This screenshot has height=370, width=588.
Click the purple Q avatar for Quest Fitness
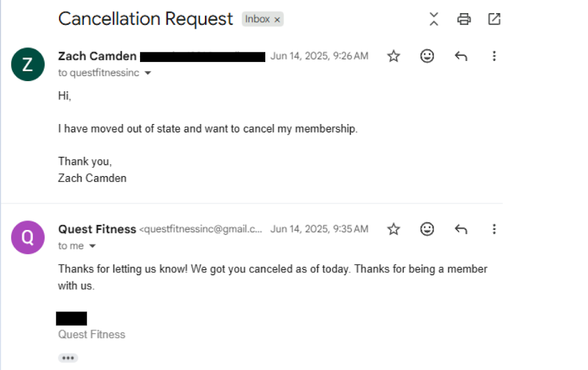click(x=28, y=237)
